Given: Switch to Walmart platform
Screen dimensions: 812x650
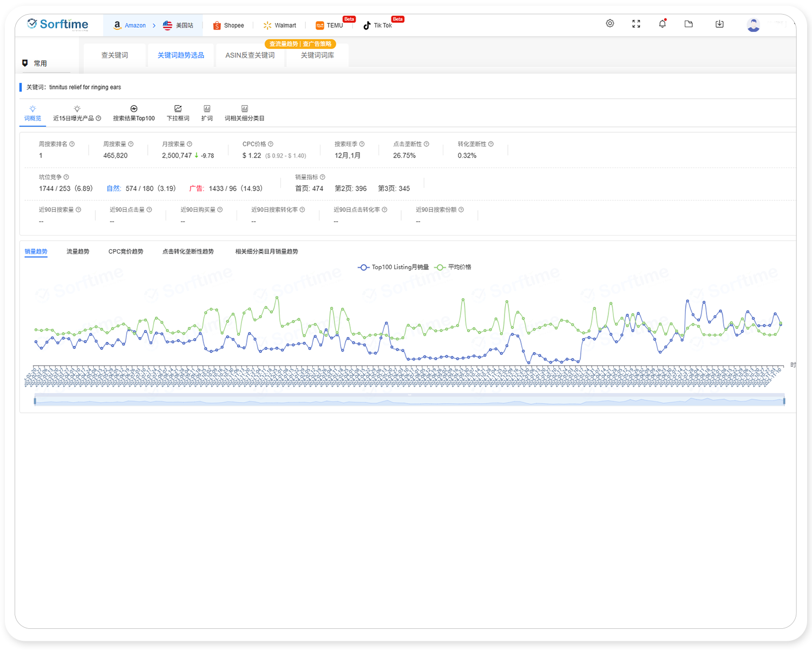Looking at the screenshot, I should tap(280, 25).
